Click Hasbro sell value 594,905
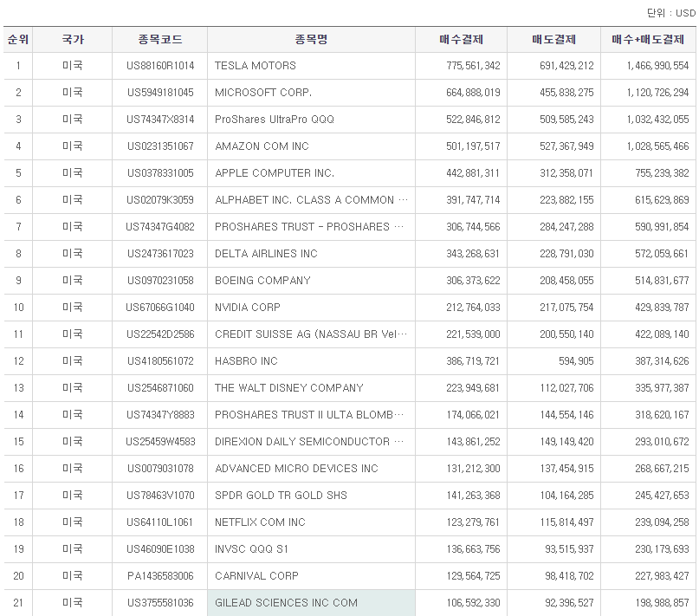This screenshot has height=616, width=699. [576, 361]
